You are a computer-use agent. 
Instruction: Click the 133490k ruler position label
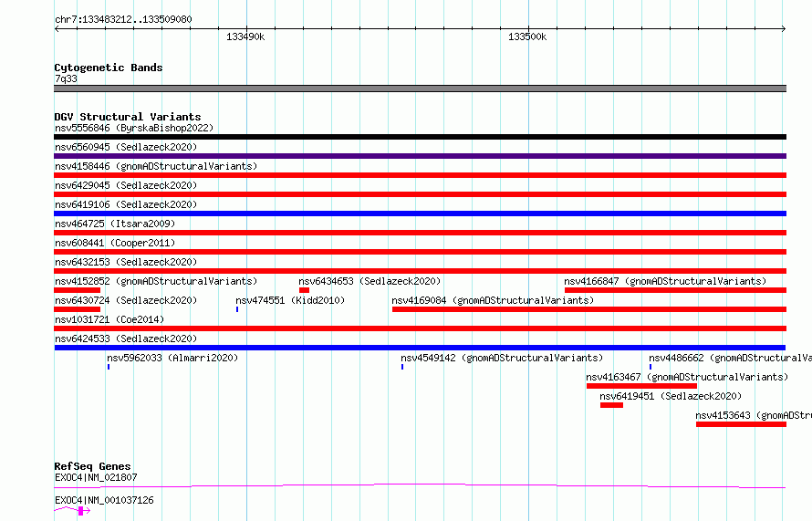(x=245, y=36)
